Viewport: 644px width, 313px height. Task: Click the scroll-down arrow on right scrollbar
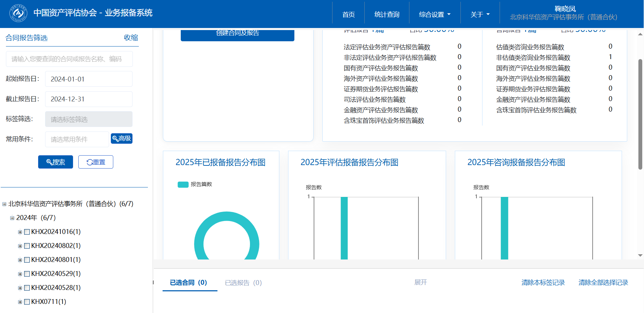[x=640, y=255]
